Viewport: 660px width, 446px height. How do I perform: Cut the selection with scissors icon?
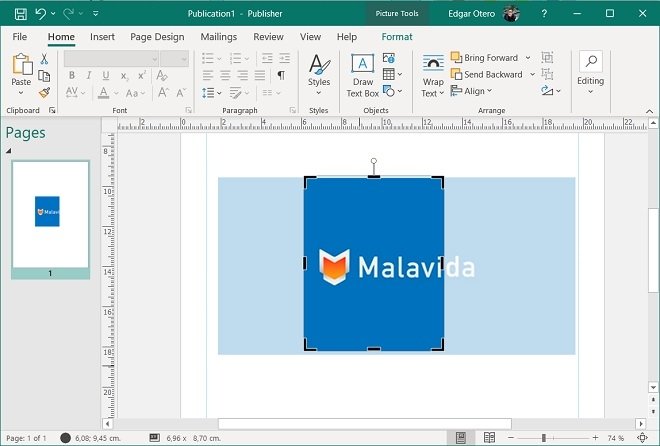pos(44,59)
